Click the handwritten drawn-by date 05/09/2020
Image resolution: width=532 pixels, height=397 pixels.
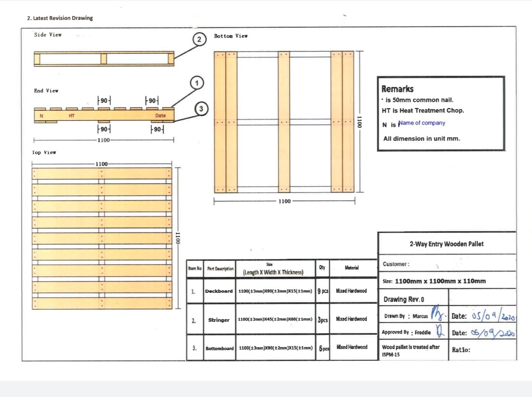click(x=493, y=315)
